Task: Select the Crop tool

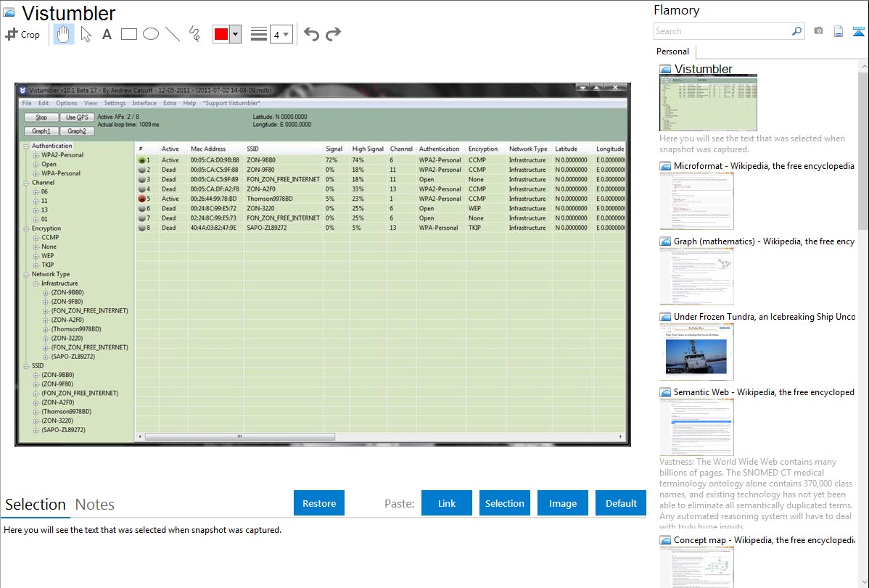Action: (x=22, y=34)
